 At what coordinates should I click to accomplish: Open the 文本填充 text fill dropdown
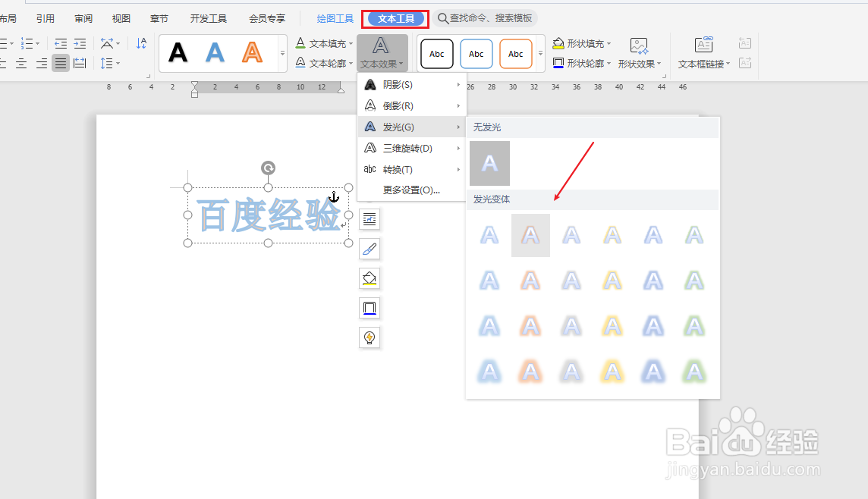click(x=324, y=43)
